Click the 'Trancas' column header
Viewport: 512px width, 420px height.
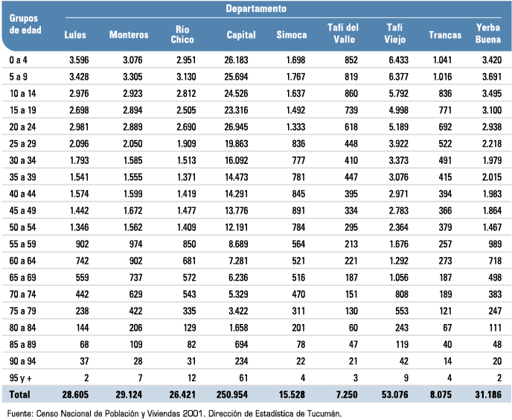(445, 35)
